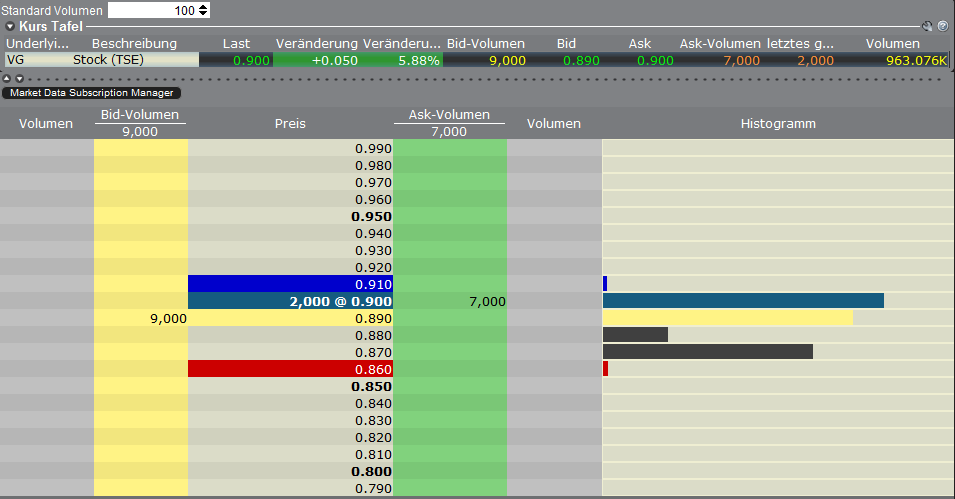Click the down triangle above Market Data button
The height and width of the screenshot is (499, 955).
(19, 79)
